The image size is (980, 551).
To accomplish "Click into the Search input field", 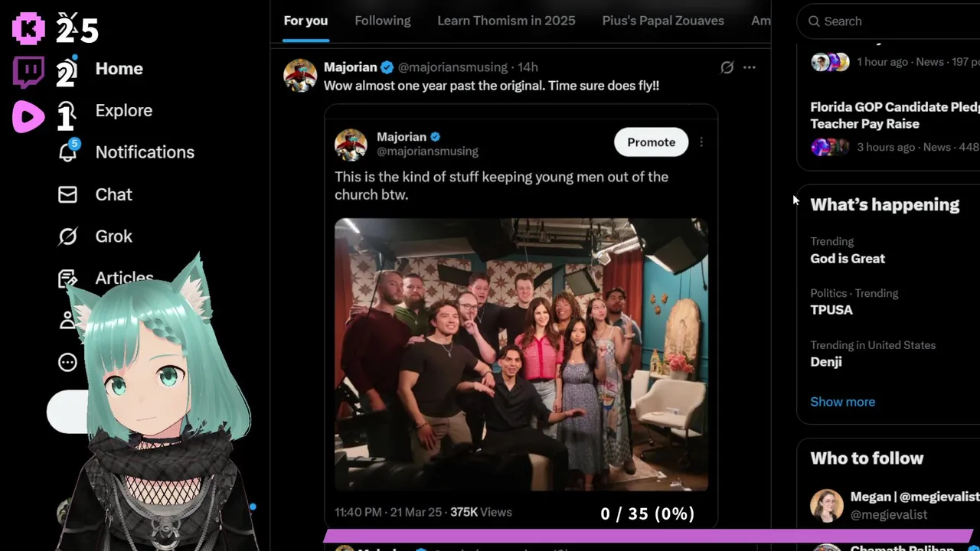I will [896, 21].
